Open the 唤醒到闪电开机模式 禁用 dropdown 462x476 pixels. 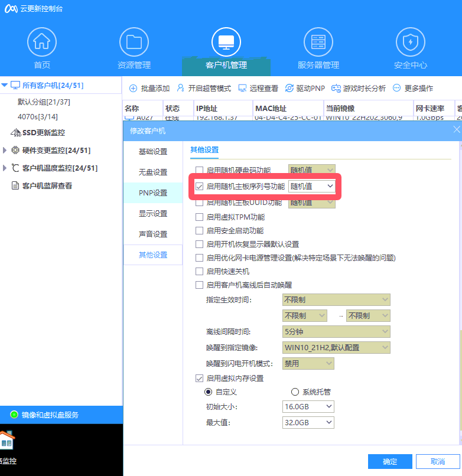(308, 363)
